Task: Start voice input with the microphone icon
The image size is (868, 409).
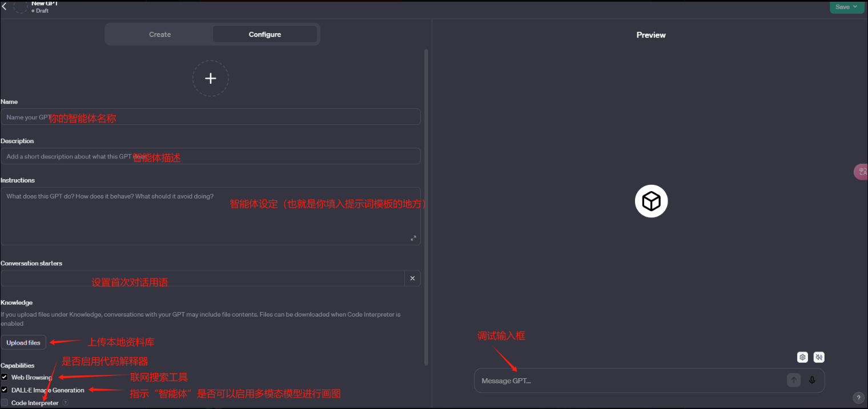Action: click(812, 380)
